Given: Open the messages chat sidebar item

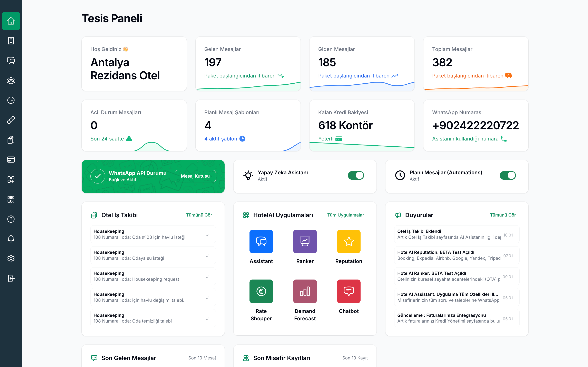Looking at the screenshot, I should click(11, 60).
